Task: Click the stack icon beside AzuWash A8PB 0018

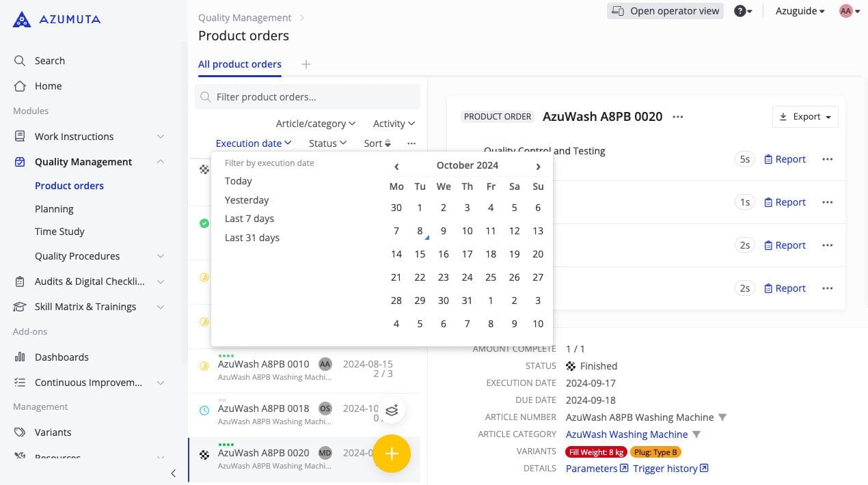Action: tap(392, 410)
